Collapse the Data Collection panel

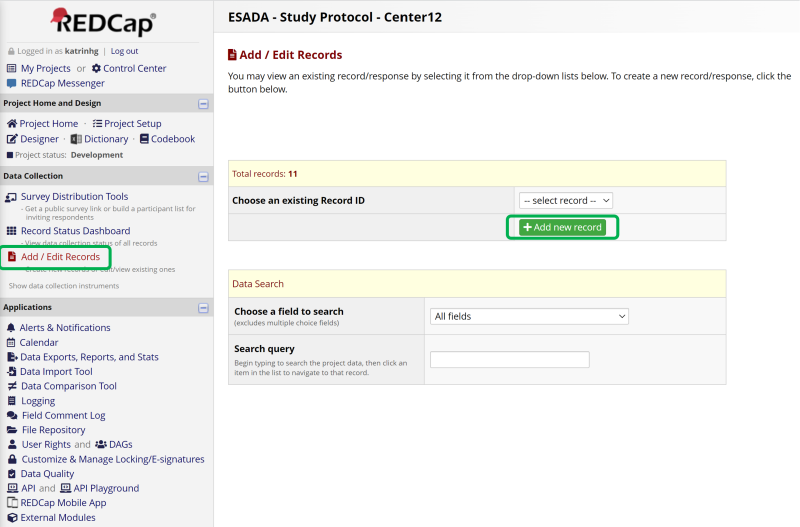pyautogui.click(x=203, y=176)
